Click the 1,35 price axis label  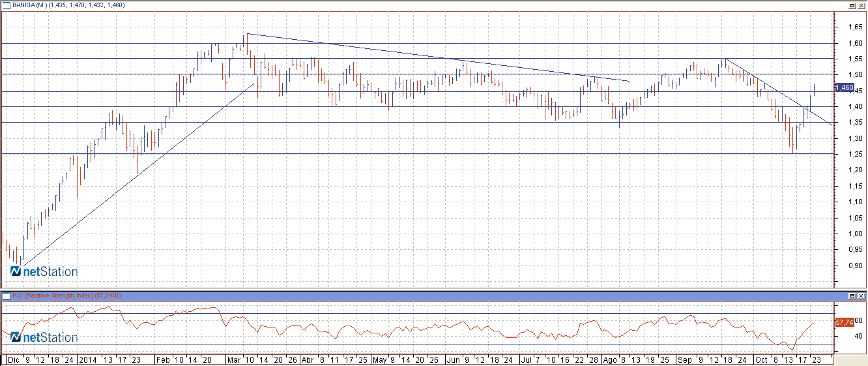click(856, 122)
